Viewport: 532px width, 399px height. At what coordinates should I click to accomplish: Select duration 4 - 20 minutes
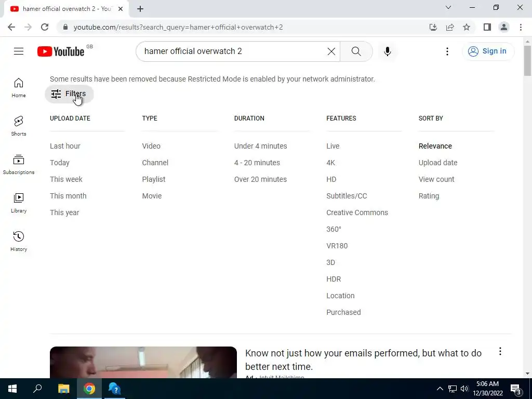257,163
